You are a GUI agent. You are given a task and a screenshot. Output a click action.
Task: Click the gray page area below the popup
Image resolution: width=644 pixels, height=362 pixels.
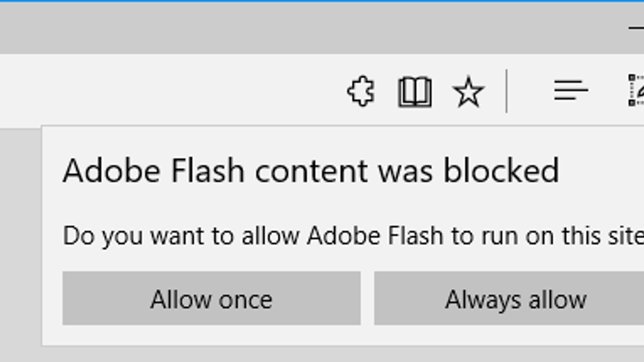tap(322, 355)
